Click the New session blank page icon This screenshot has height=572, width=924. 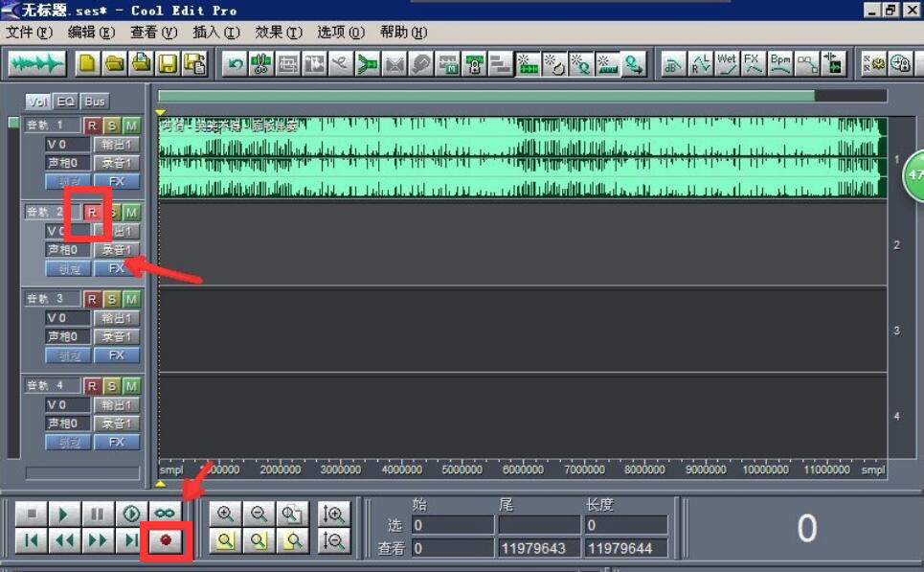click(88, 64)
